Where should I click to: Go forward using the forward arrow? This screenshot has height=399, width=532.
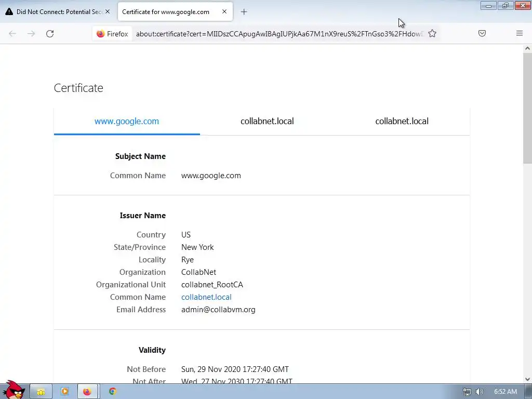point(31,34)
